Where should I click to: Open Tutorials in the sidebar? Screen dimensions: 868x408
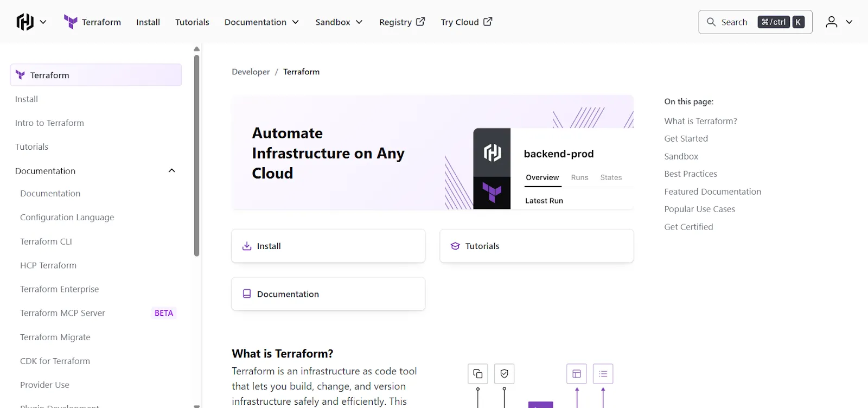click(31, 147)
